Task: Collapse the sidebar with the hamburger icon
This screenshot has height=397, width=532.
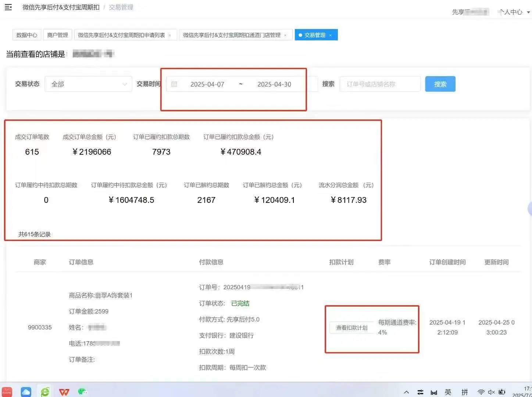Action: [x=8, y=7]
